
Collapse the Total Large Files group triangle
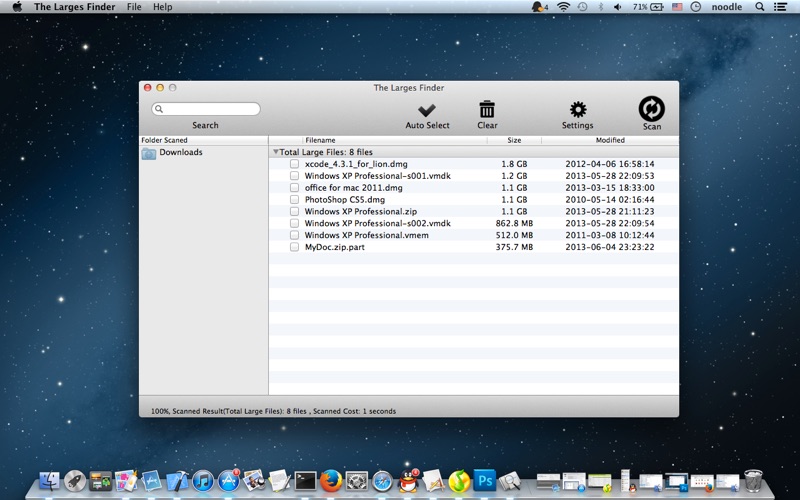(276, 152)
